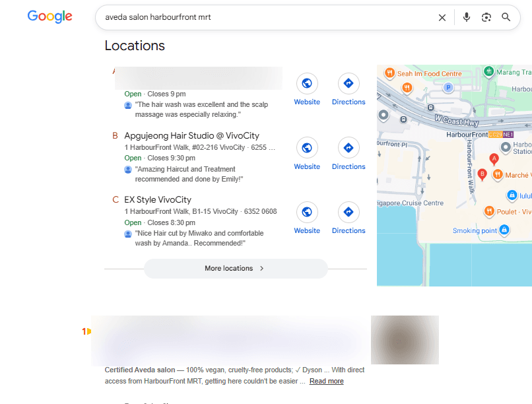Viewport: 532px width, 404px height.
Task: Click Website label under listing A
Action: click(x=307, y=102)
